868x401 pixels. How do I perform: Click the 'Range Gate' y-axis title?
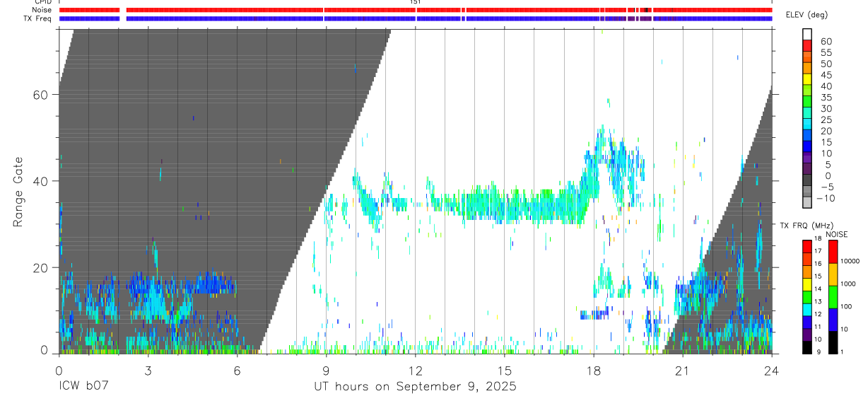point(18,191)
